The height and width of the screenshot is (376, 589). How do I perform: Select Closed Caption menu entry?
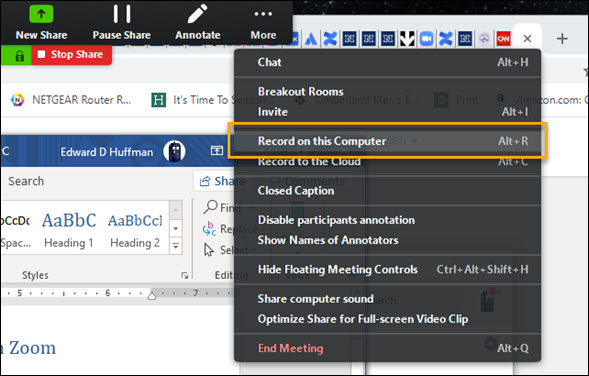tap(387, 191)
